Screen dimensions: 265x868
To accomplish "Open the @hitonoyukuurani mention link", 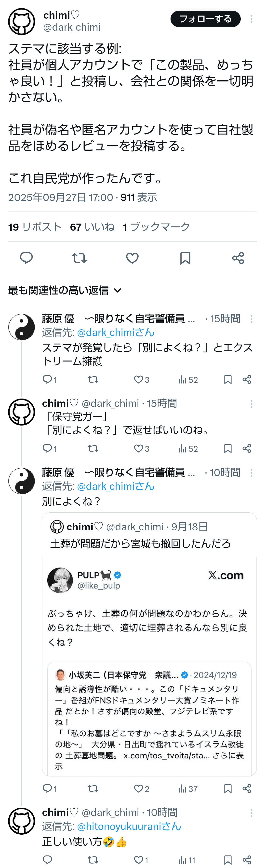I will (129, 826).
